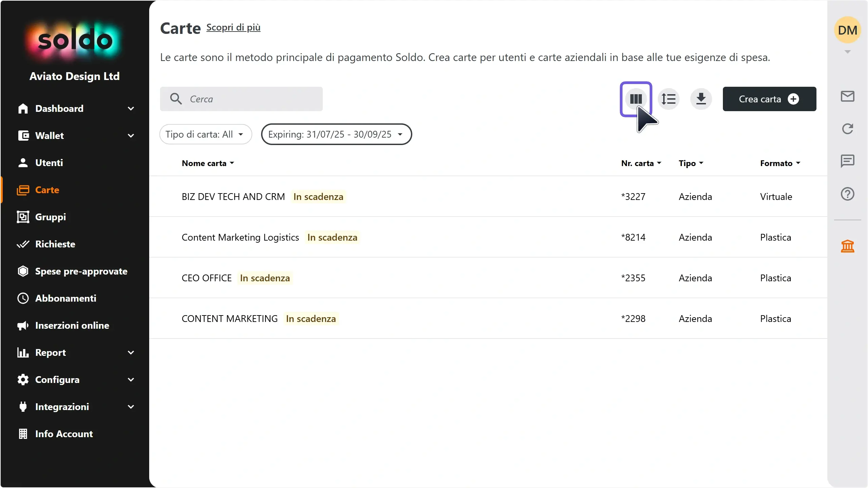Click card number *3227

tap(633, 197)
